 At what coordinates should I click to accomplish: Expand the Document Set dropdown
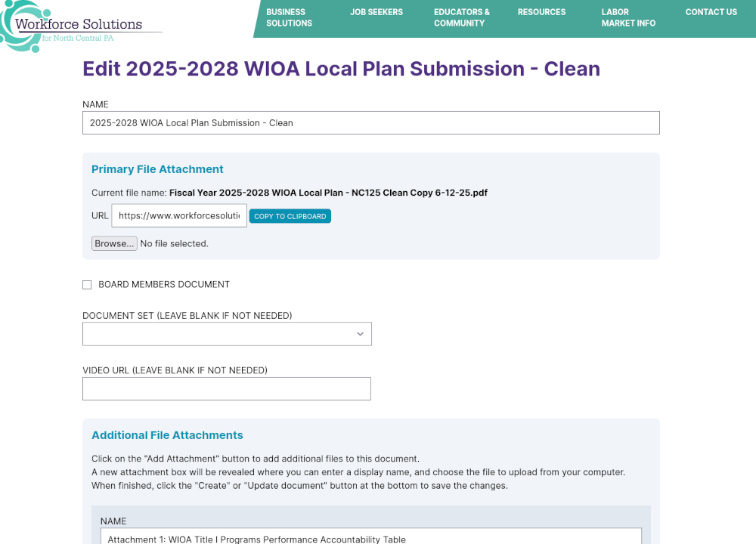click(227, 334)
